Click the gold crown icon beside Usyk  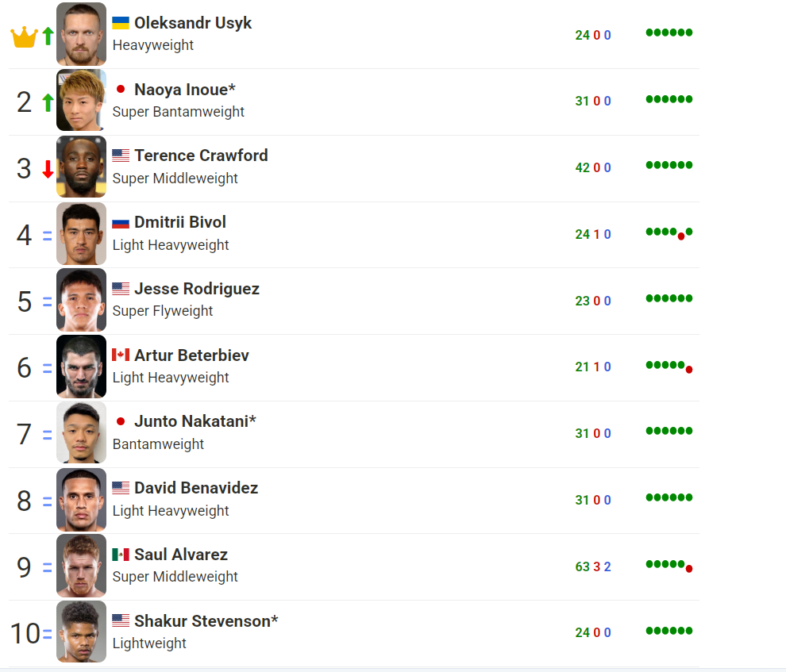tap(25, 36)
